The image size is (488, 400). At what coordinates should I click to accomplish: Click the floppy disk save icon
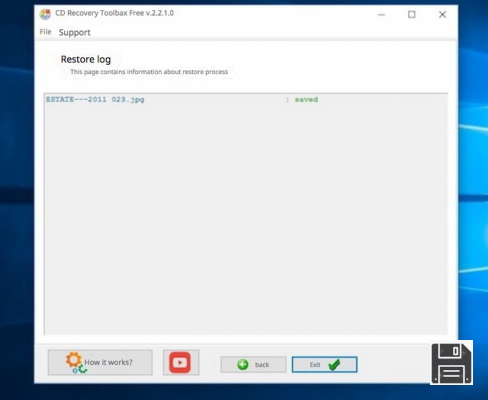tap(451, 363)
